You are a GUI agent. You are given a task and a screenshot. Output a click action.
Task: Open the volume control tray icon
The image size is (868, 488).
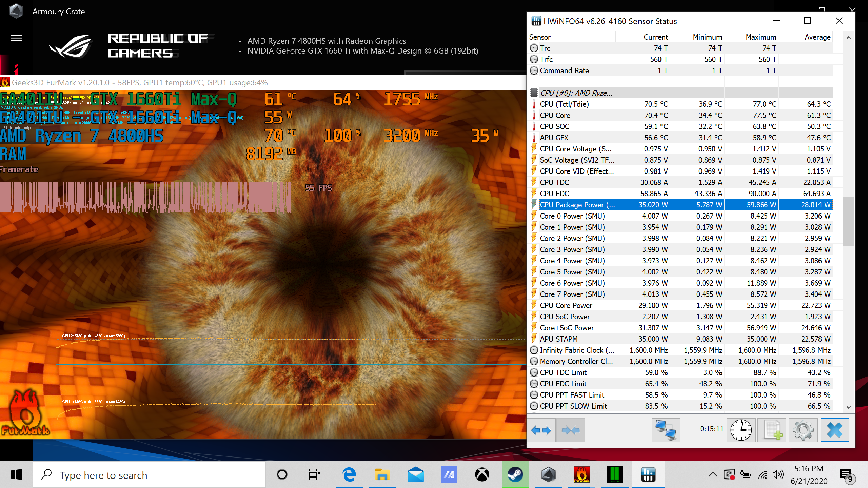(778, 475)
